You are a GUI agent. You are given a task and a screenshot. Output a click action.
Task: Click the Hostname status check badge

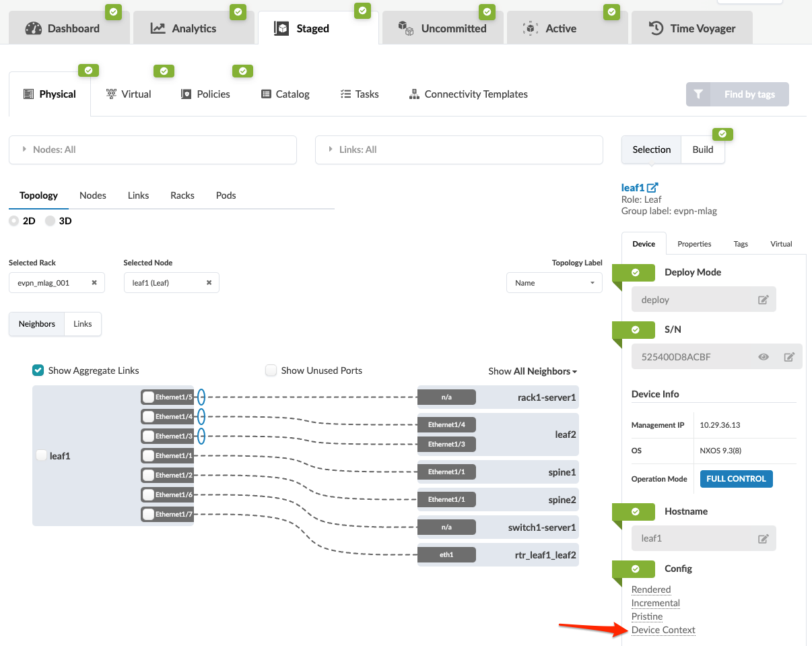[634, 511]
